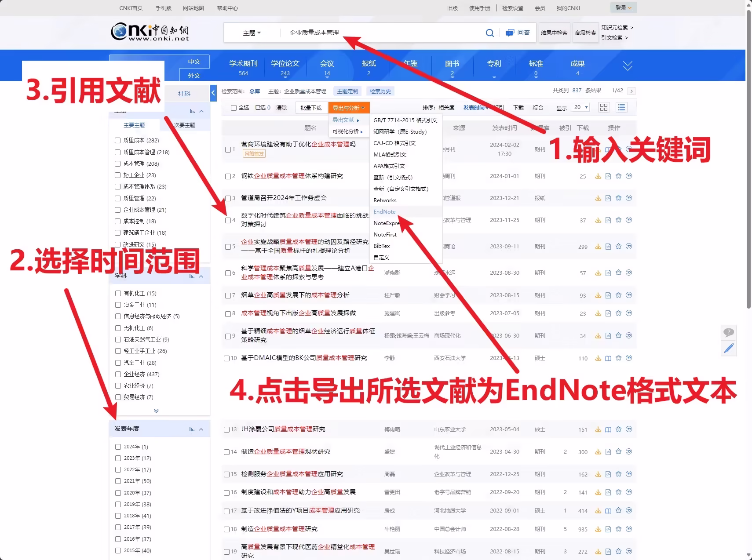Choose EndNote in the export menu
This screenshot has width=752, height=560.
point(384,212)
